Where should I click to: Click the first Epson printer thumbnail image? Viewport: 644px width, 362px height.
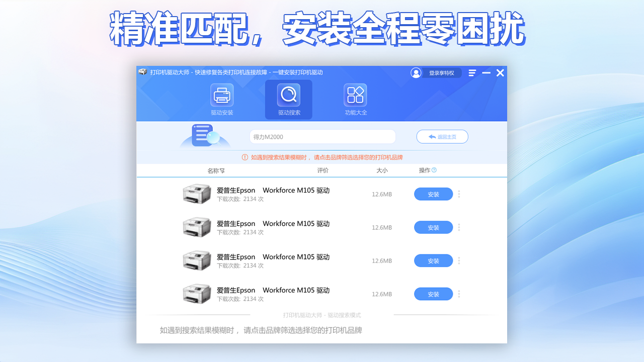coord(197,193)
